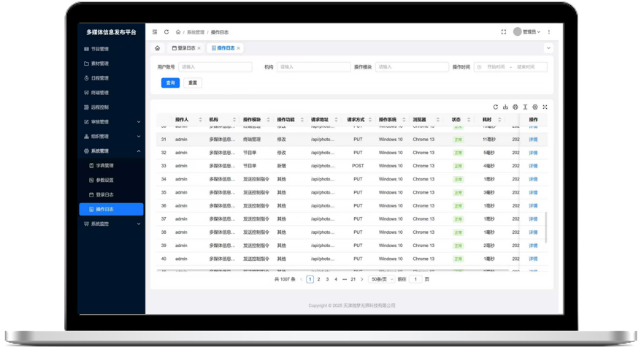Click the home icon tab
Screen dimensions: 644x350
(157, 48)
